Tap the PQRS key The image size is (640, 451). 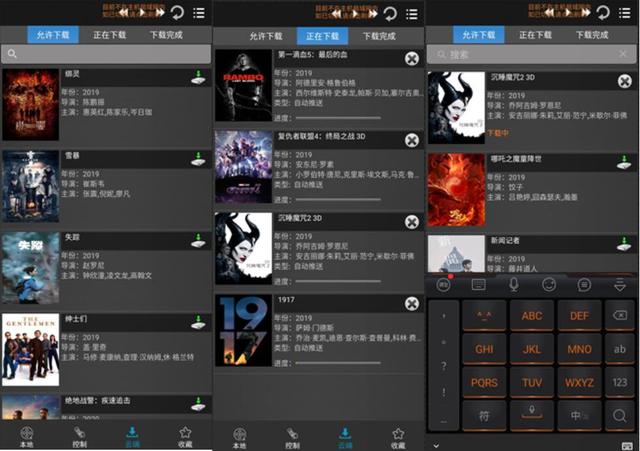(x=484, y=382)
